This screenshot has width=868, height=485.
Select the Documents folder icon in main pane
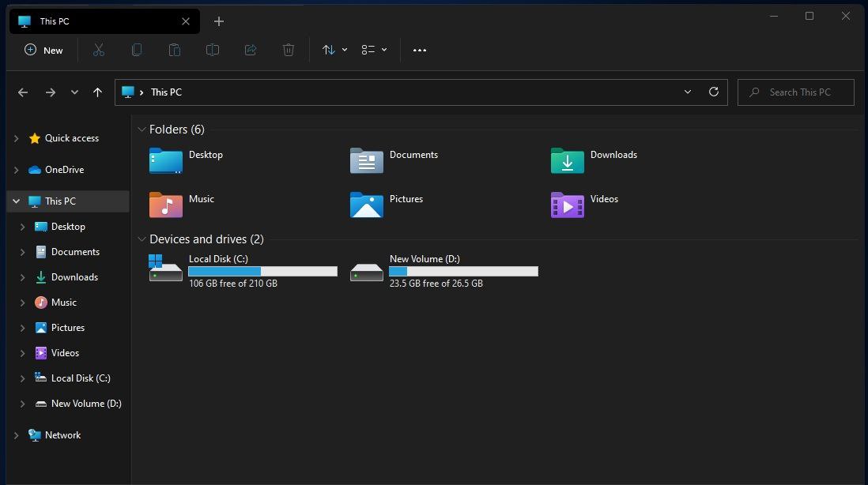[x=367, y=160]
